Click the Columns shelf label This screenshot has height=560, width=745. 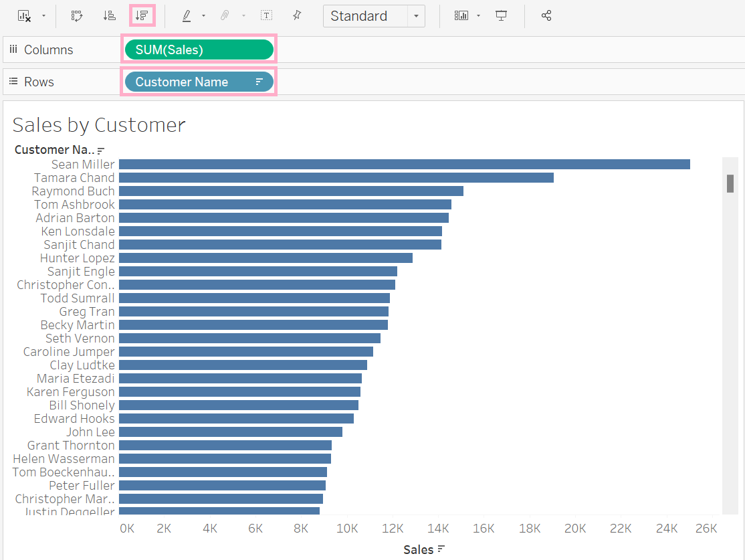coord(48,50)
